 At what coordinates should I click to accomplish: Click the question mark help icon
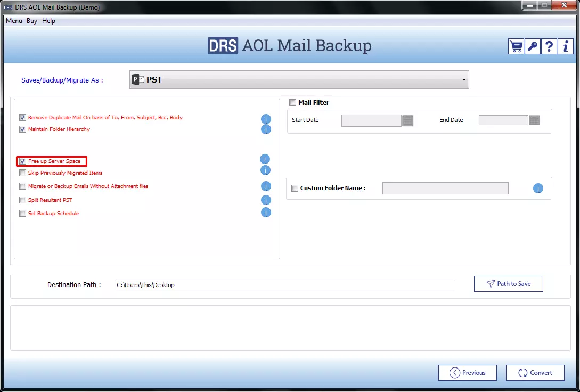[549, 46]
